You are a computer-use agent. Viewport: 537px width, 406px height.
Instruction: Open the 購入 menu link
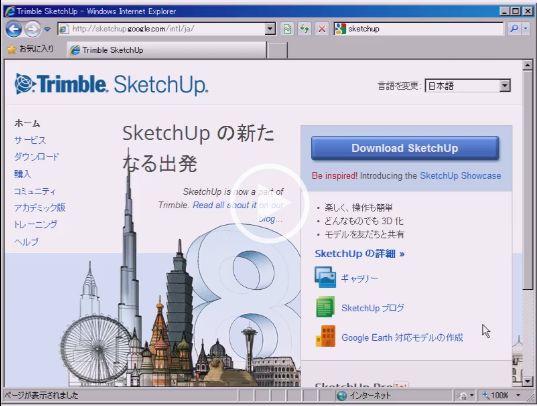22,174
